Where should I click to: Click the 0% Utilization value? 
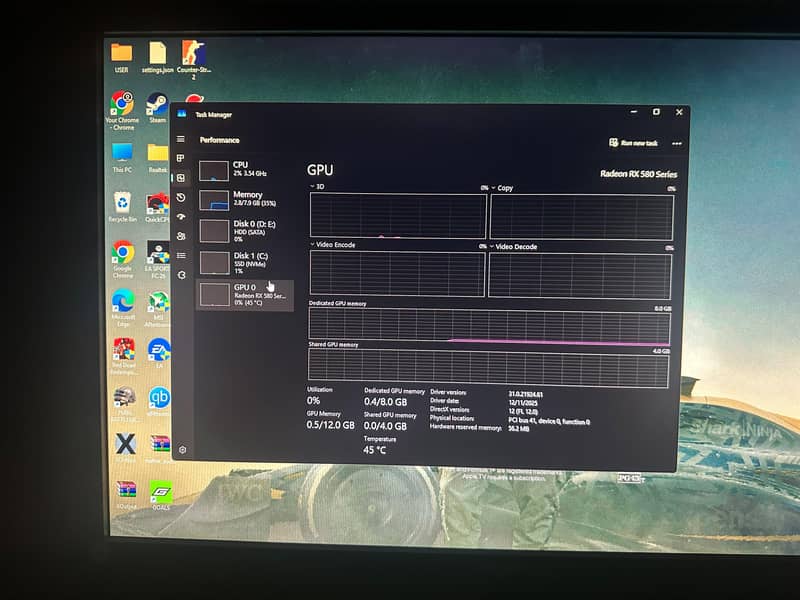point(313,401)
